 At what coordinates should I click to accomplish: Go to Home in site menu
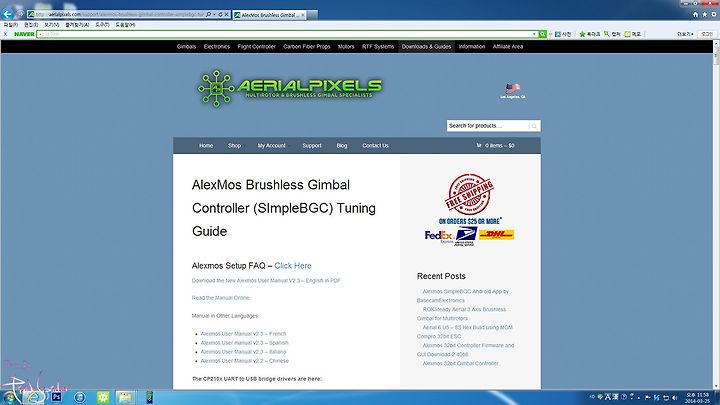click(206, 145)
